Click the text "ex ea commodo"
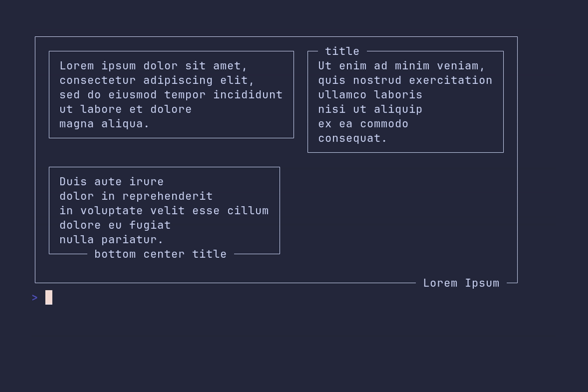This screenshot has height=392, width=588. click(x=363, y=123)
